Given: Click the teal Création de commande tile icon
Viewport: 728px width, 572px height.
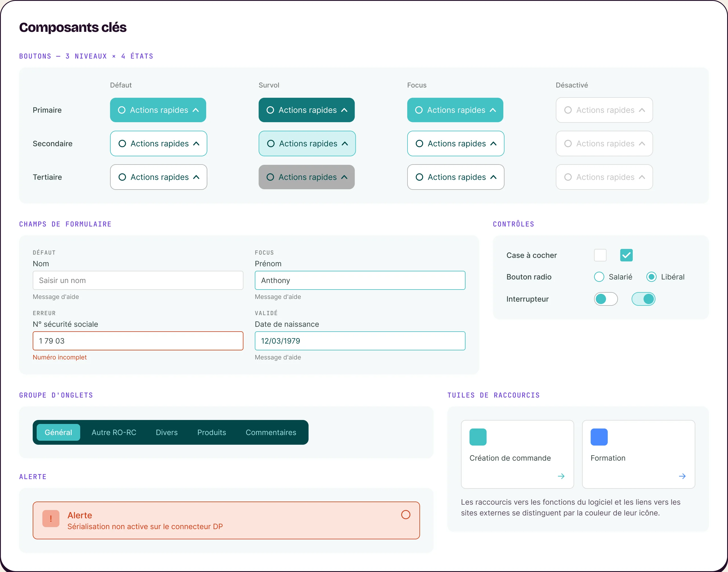Looking at the screenshot, I should [478, 437].
